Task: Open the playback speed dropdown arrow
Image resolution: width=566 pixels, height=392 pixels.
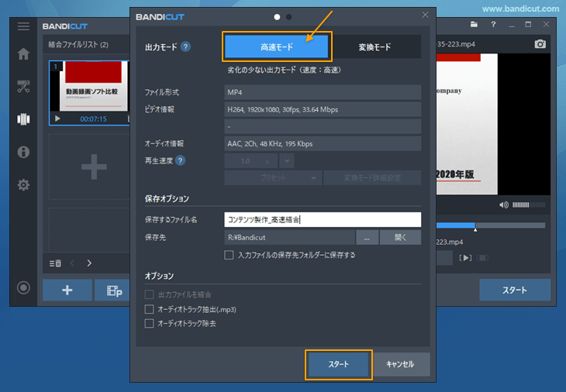Action: tap(287, 161)
